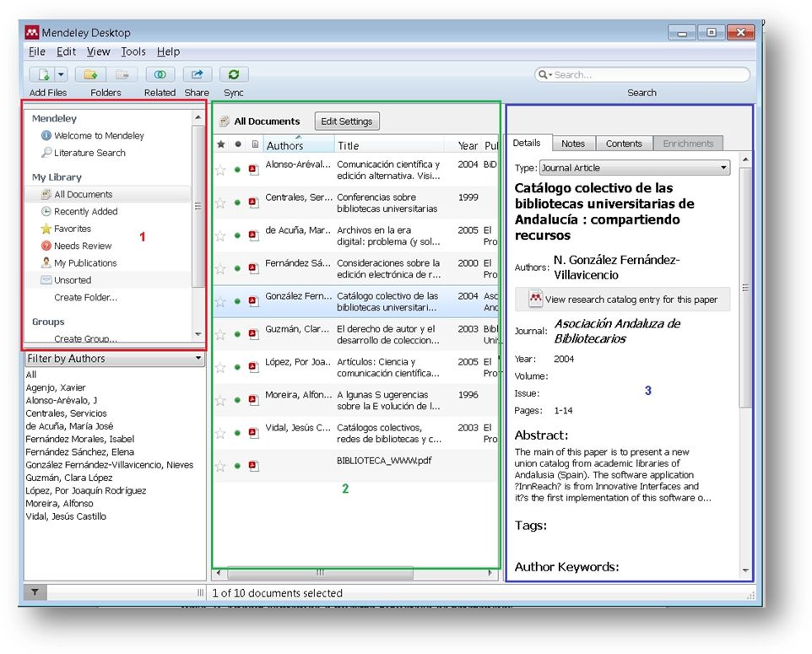Click down arrow of sidebar scrollbar
This screenshot has width=812, height=654.
point(198,334)
